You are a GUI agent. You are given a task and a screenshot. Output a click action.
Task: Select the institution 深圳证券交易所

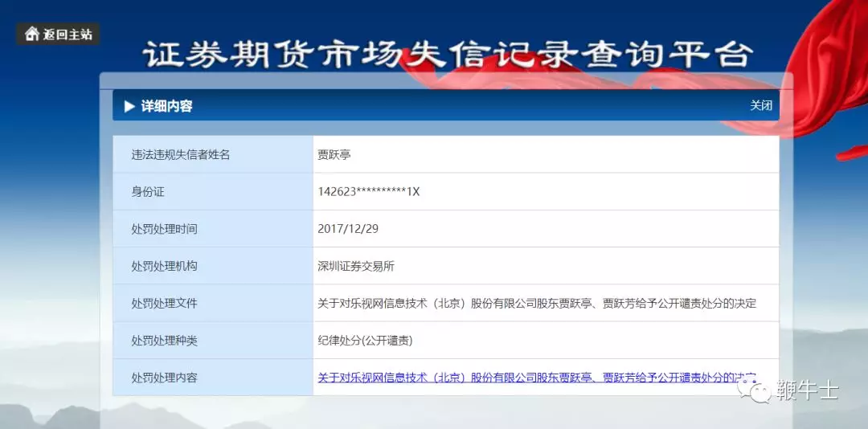tap(356, 266)
